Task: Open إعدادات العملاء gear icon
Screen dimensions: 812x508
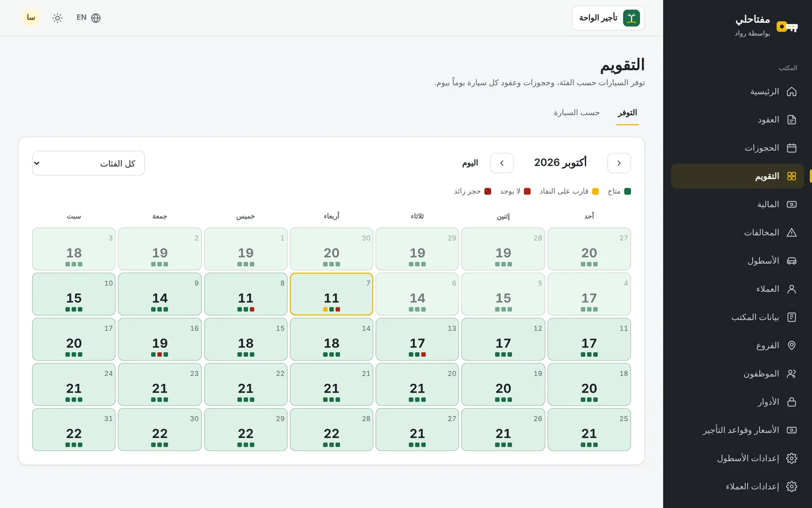Action: (x=792, y=487)
